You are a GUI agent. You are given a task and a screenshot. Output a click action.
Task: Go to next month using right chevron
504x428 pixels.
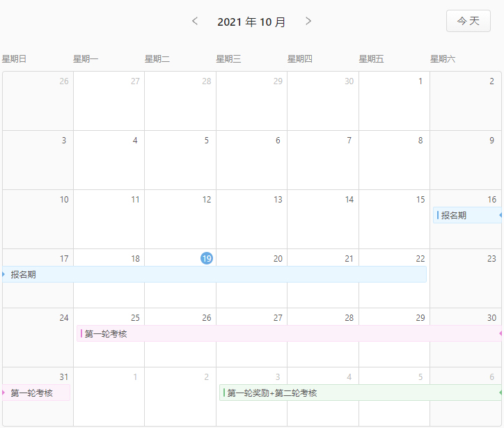(308, 22)
